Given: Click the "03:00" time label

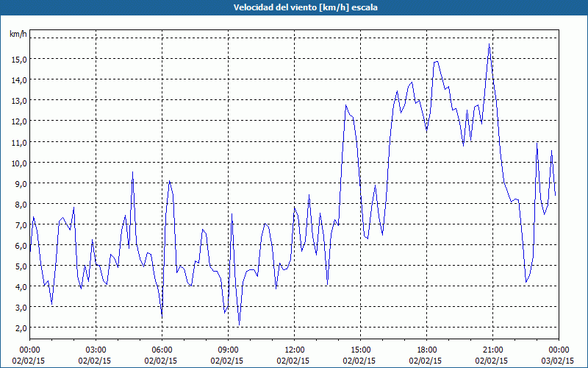Looking at the screenshot, I should coord(96,350).
